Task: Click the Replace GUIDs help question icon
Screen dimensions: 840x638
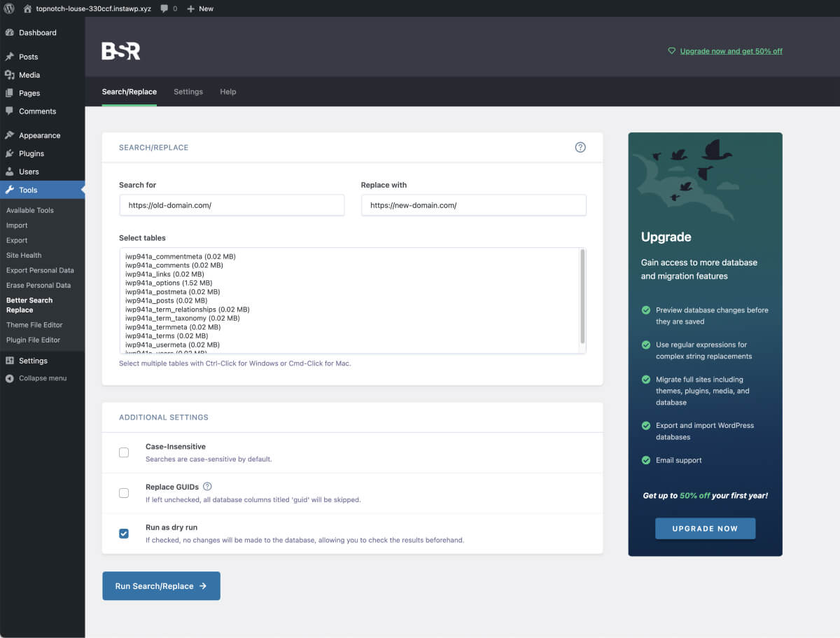Action: point(207,487)
